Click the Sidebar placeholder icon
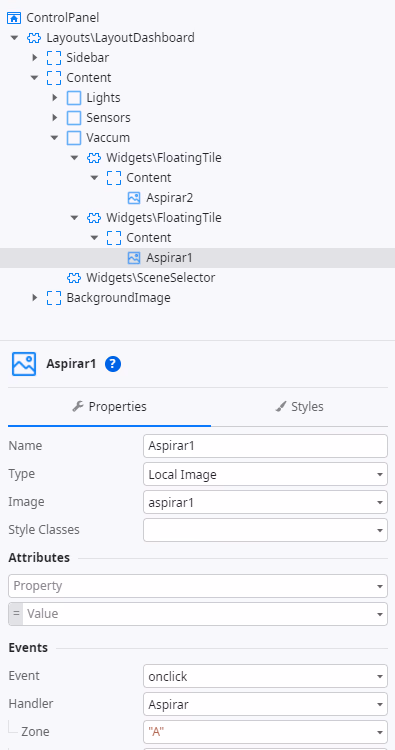This screenshot has height=750, width=395. [54, 58]
